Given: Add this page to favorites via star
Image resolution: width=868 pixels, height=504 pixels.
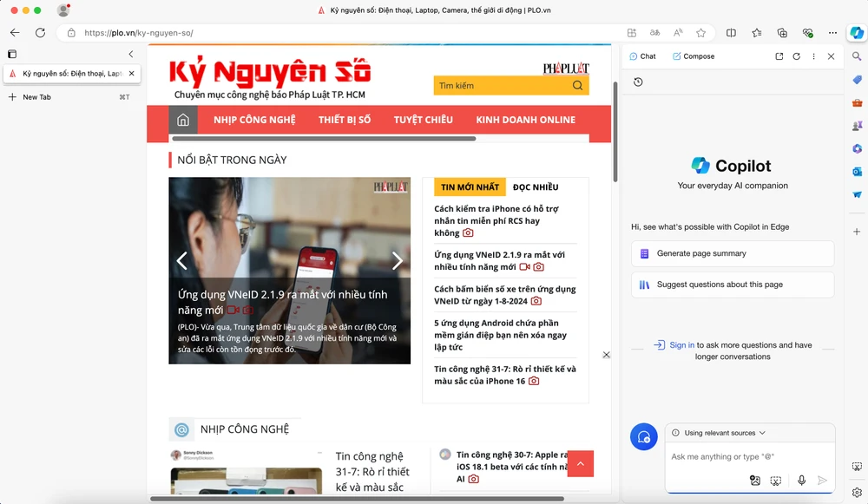Looking at the screenshot, I should [700, 32].
